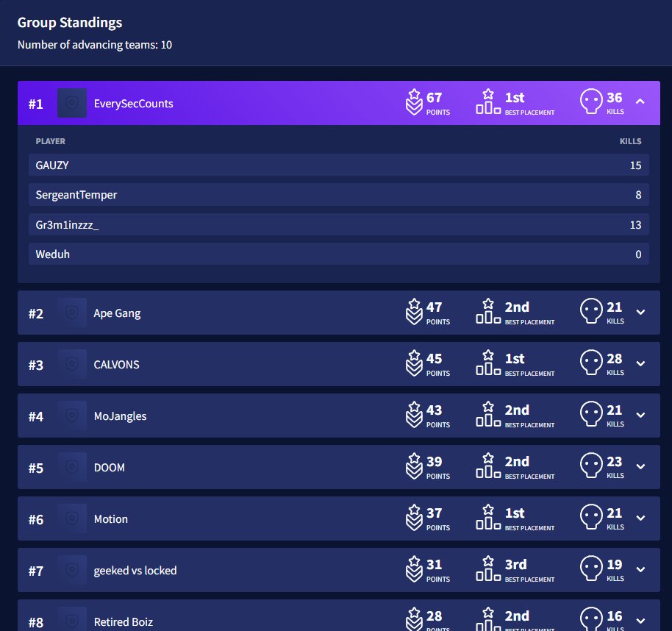672x631 pixels.
Task: Collapse the EverySecCounts team row
Action: pyautogui.click(x=640, y=101)
